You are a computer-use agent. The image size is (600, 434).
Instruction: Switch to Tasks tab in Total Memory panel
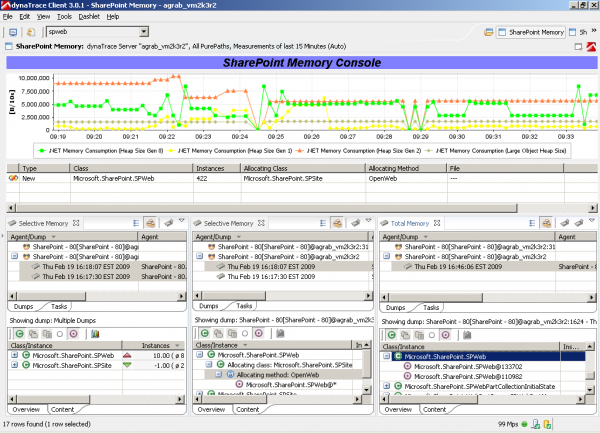tap(431, 308)
